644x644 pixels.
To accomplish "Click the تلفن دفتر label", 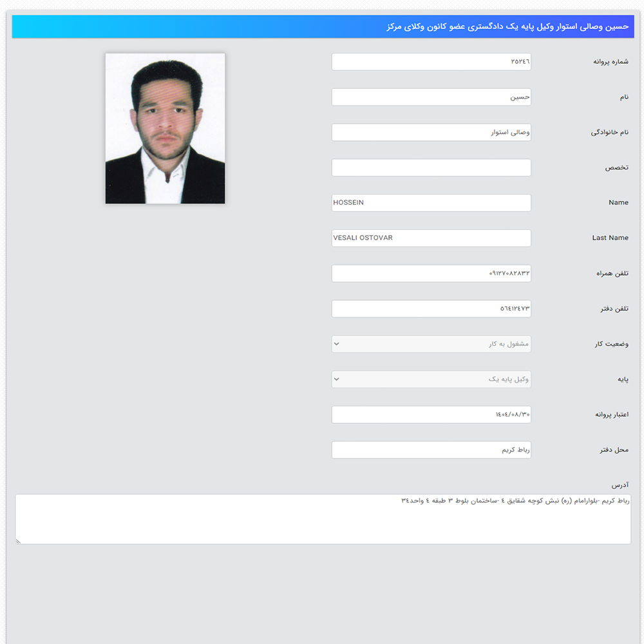I will (614, 309).
